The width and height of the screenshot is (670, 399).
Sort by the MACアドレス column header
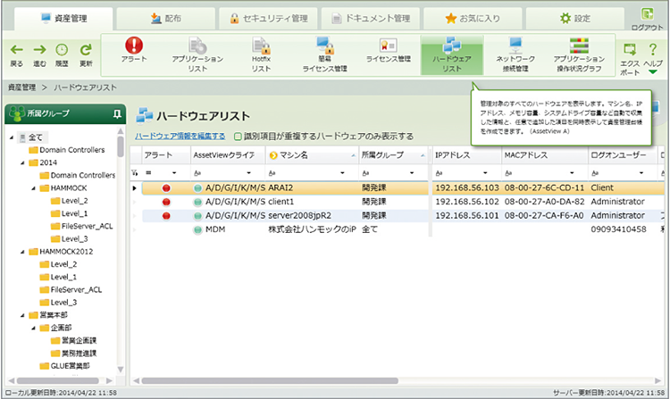(x=544, y=155)
